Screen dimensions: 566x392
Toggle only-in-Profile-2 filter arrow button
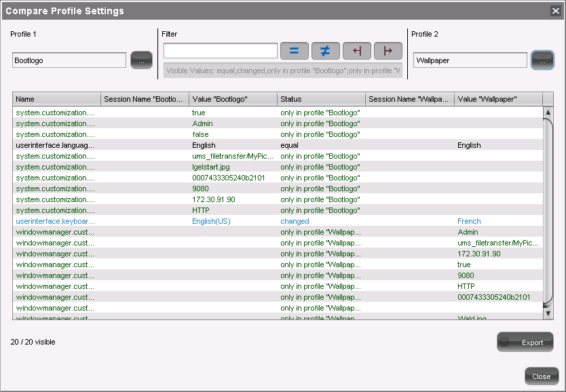(x=388, y=51)
